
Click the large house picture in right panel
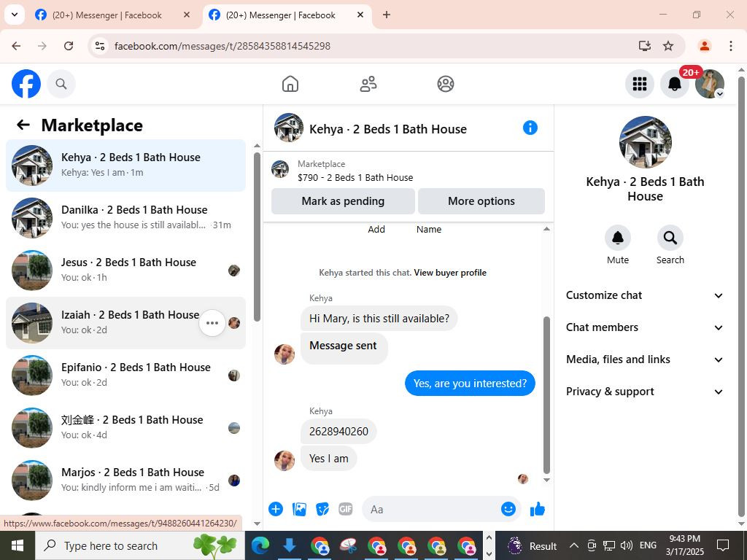point(645,142)
